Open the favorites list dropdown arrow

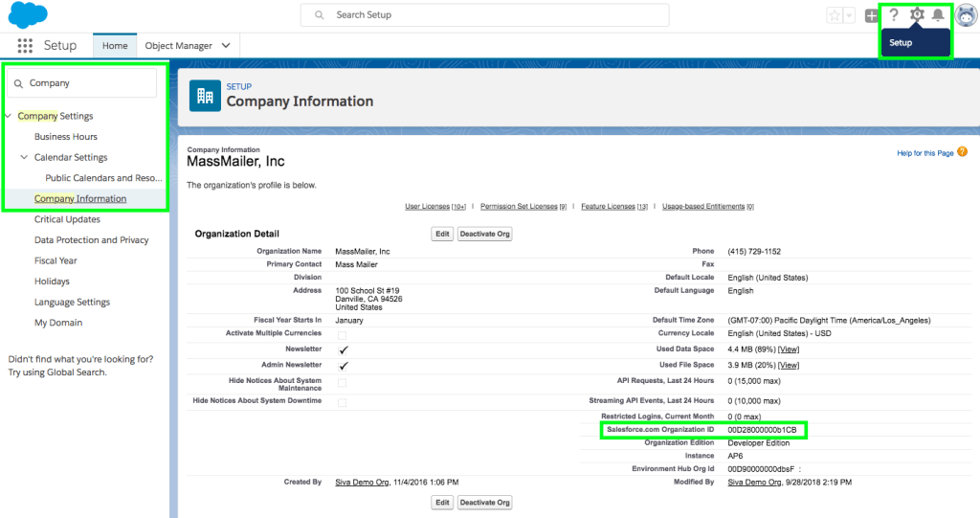[x=849, y=15]
